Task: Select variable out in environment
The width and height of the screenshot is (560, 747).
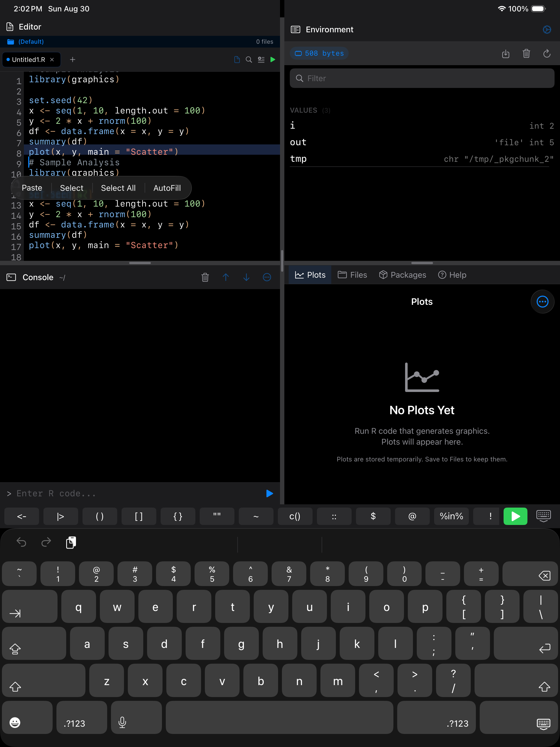Action: point(422,142)
